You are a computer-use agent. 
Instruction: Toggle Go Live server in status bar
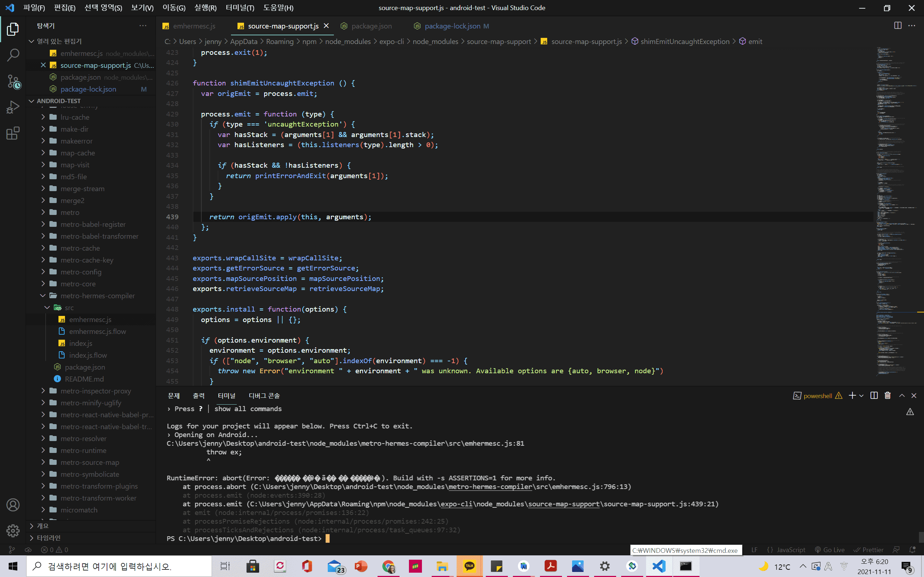coord(830,550)
